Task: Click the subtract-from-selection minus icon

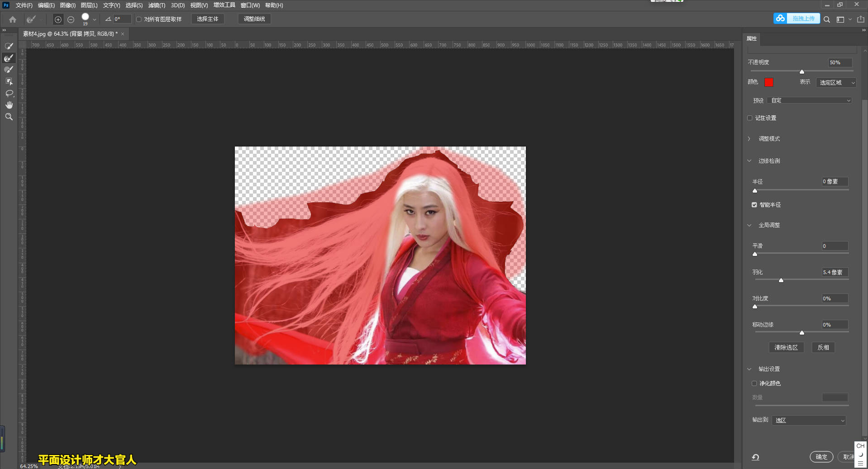Action: click(x=71, y=19)
